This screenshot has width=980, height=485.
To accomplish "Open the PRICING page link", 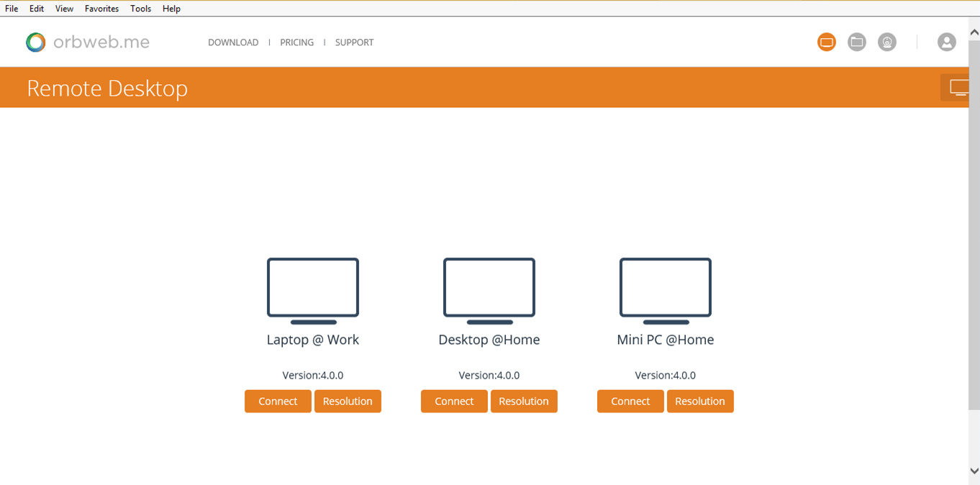I will click(296, 42).
